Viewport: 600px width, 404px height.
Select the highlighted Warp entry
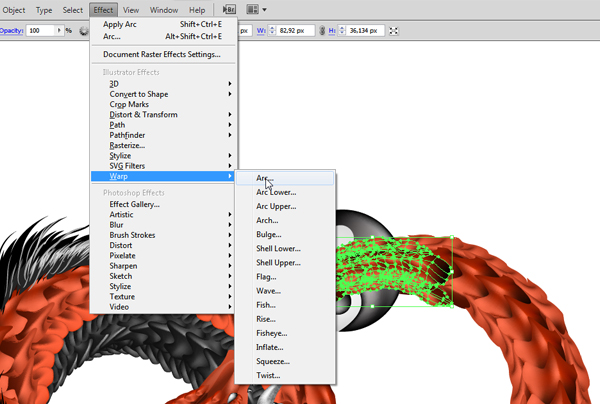163,176
